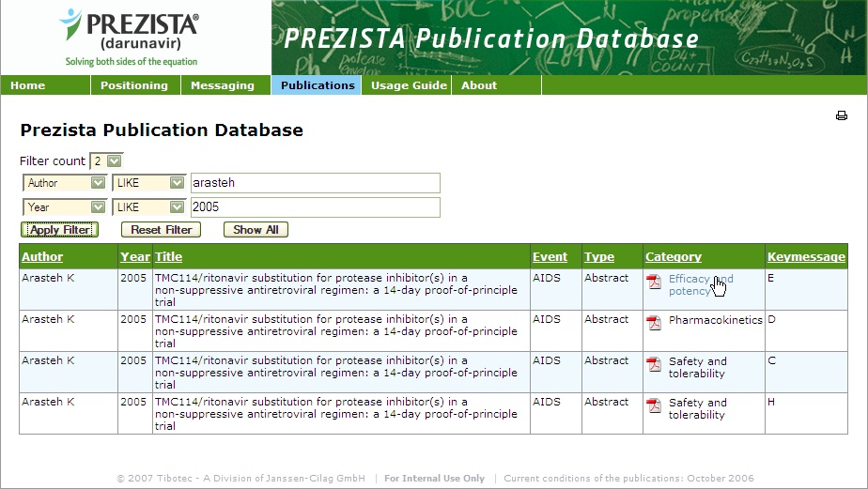The image size is (868, 489).
Task: Click the title text in the Pharmacokinetics row
Action: (336, 331)
